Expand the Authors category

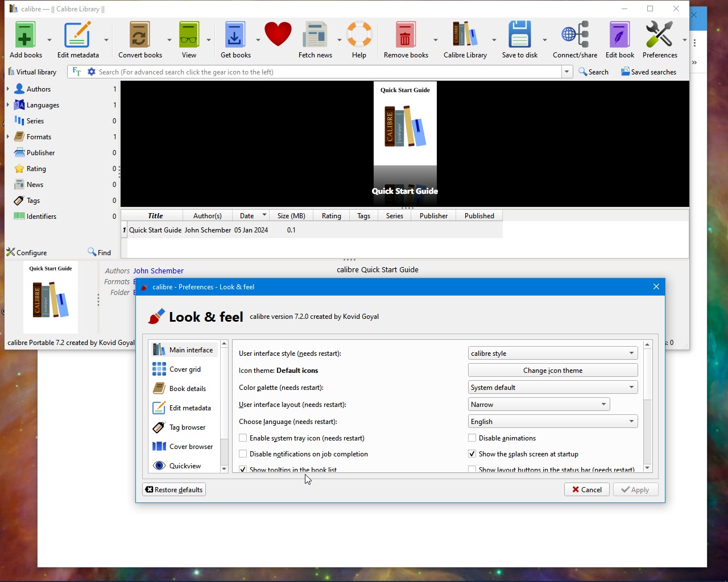[x=8, y=89]
